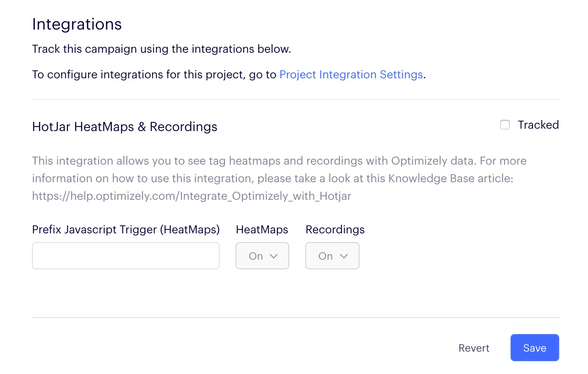Click the 'Track this campaign' description text
Screen dimensions: 588x374
pos(161,49)
